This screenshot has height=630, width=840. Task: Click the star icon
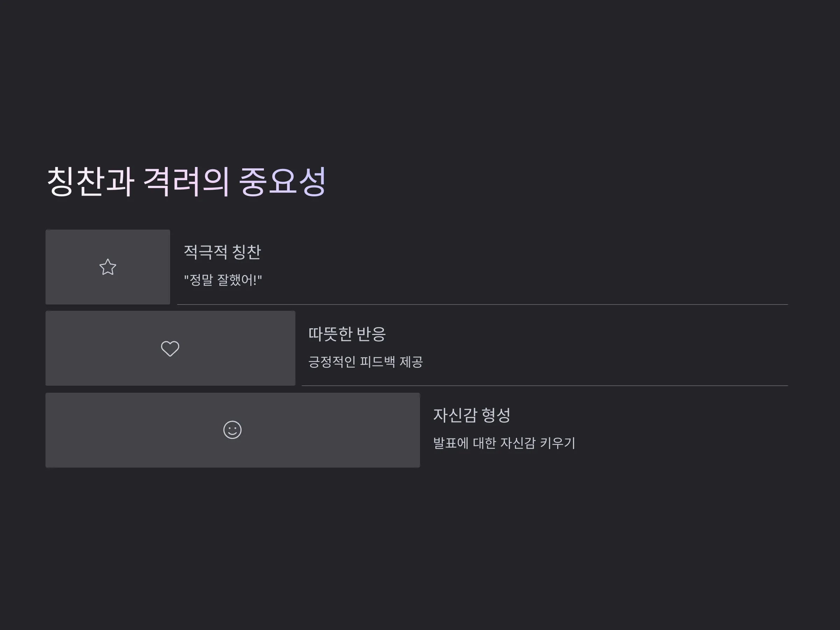(x=108, y=267)
